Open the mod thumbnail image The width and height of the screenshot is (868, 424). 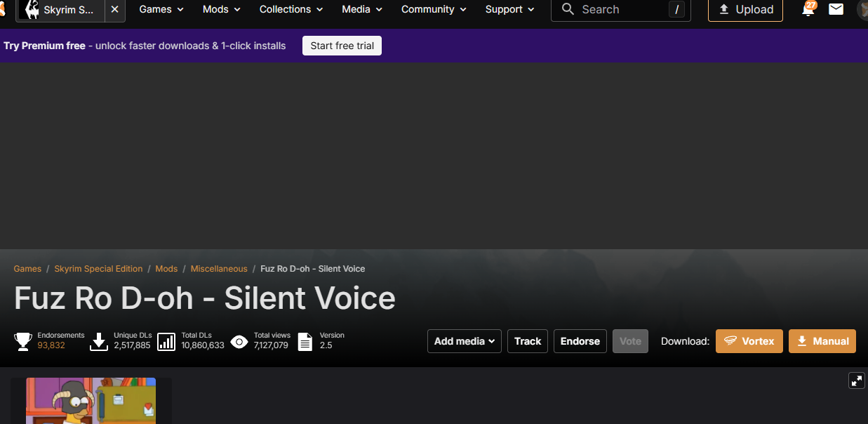(x=91, y=401)
